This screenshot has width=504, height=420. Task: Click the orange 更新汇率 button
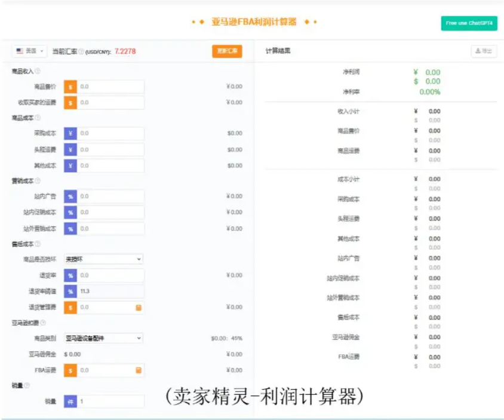click(x=227, y=51)
